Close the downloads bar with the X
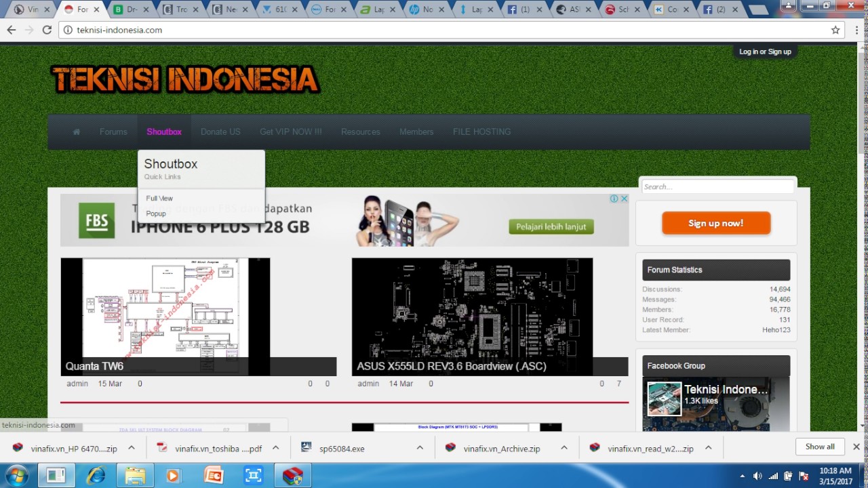Screen dimensions: 868x488 tap(856, 447)
